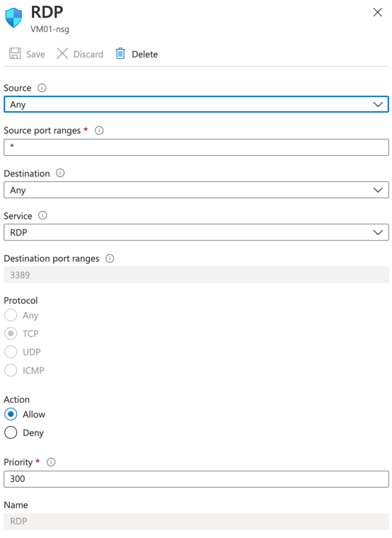Click the info icon by Destination port ranges

110,258
